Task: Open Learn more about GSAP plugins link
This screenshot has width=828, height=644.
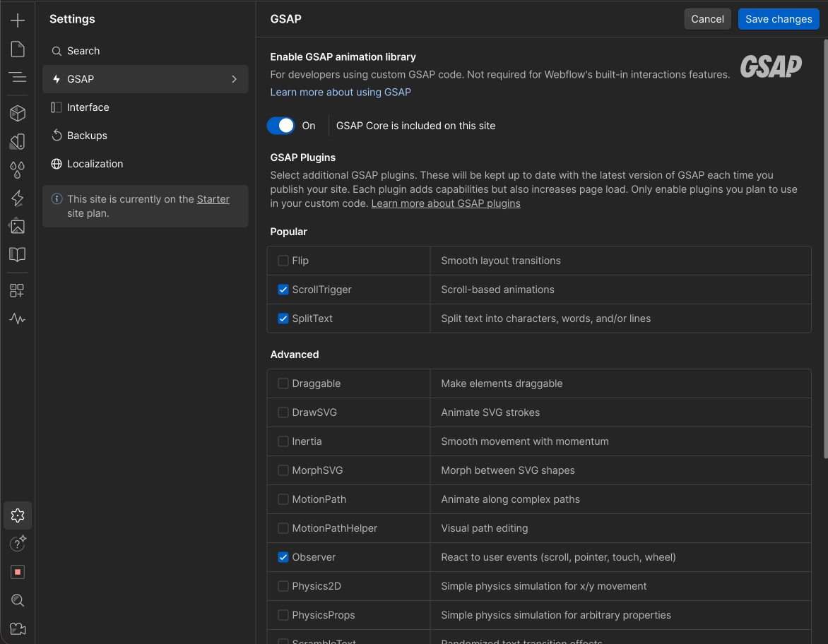Action: point(446,204)
